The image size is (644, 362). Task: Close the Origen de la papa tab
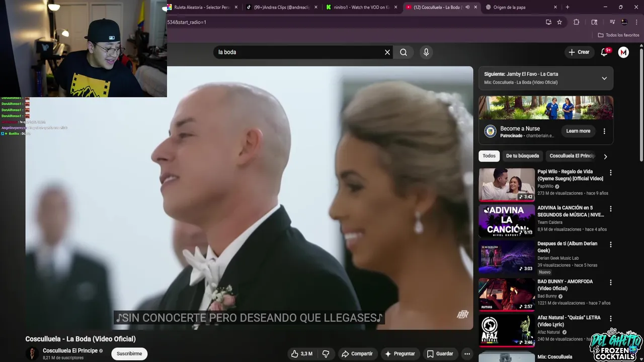[555, 7]
